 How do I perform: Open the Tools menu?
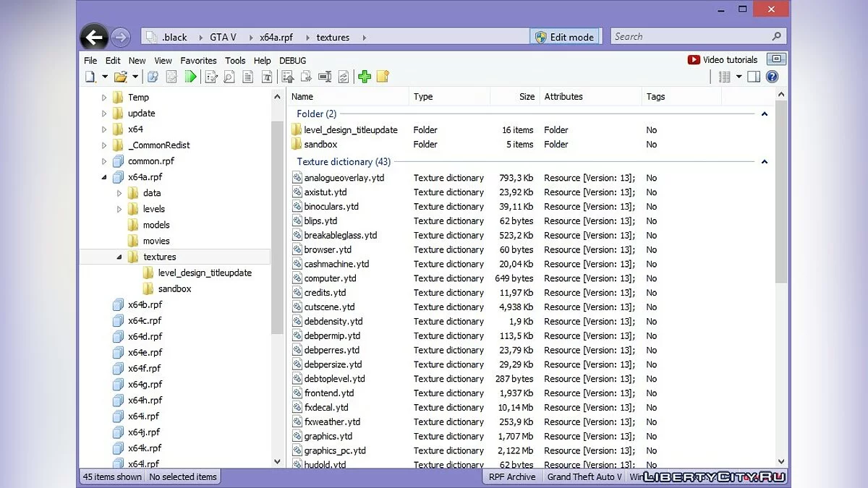click(235, 61)
